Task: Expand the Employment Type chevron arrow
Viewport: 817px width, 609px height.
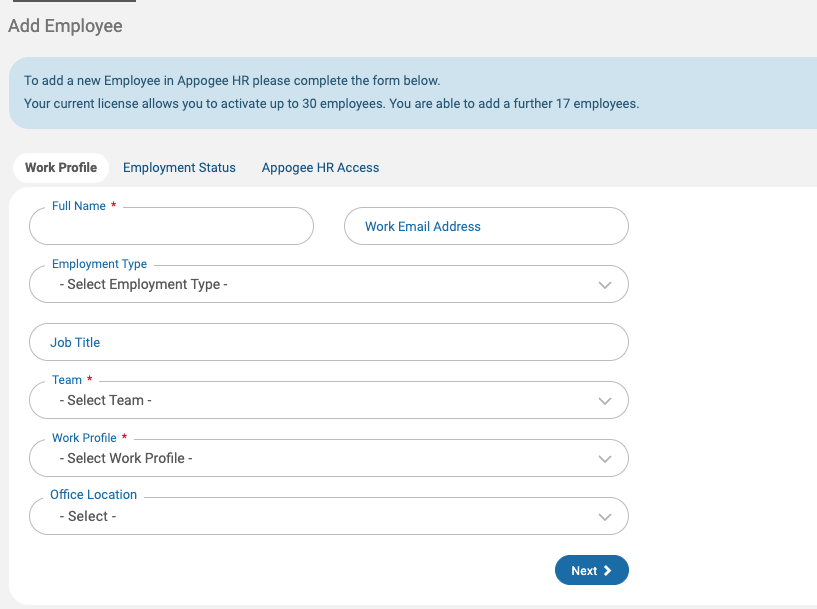Action: [x=604, y=284]
